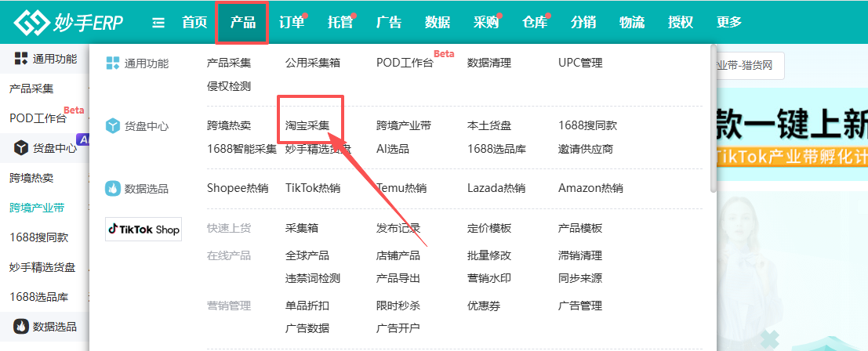The height and width of the screenshot is (351, 868).
Task: Select 1688选品库 in the dropdown menu
Action: 496,149
